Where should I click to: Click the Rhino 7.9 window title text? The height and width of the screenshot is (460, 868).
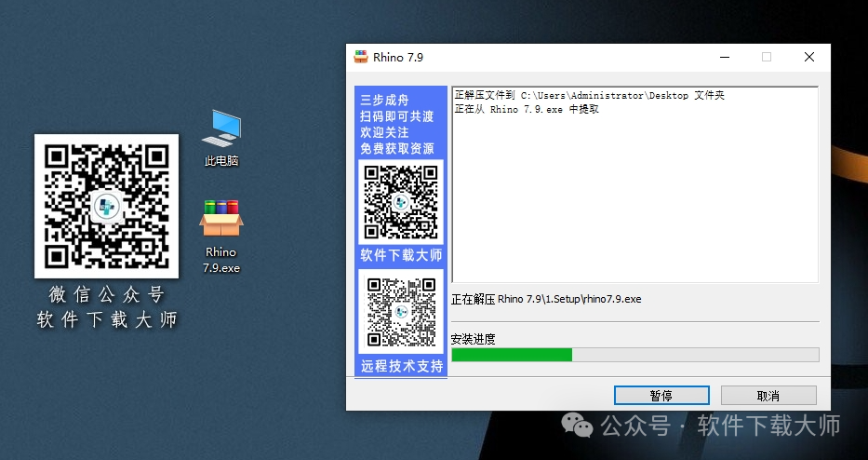(398, 57)
